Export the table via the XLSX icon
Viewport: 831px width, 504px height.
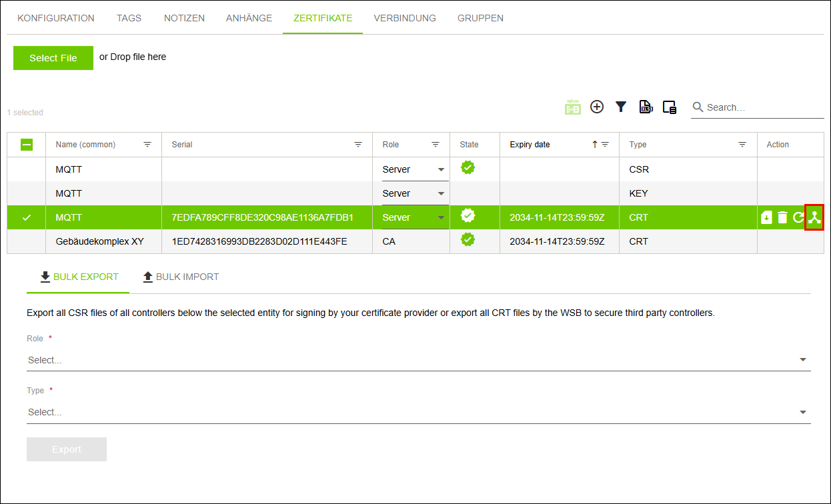point(646,107)
